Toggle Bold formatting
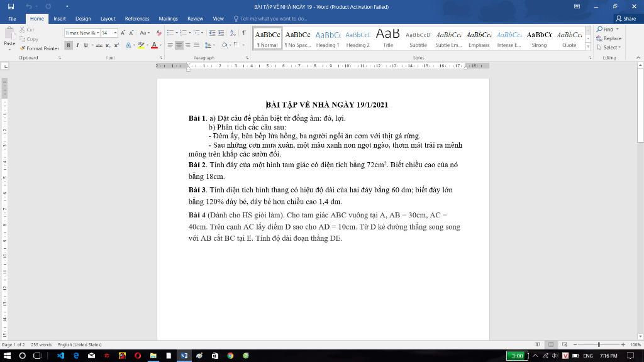The width and height of the screenshot is (644, 362). (x=68, y=45)
